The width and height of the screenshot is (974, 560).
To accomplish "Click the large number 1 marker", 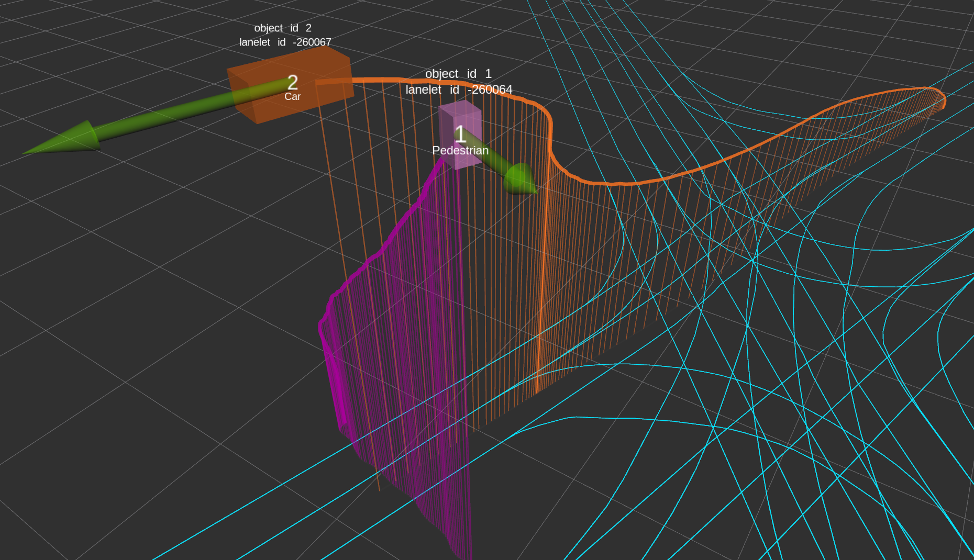I will point(460,135).
